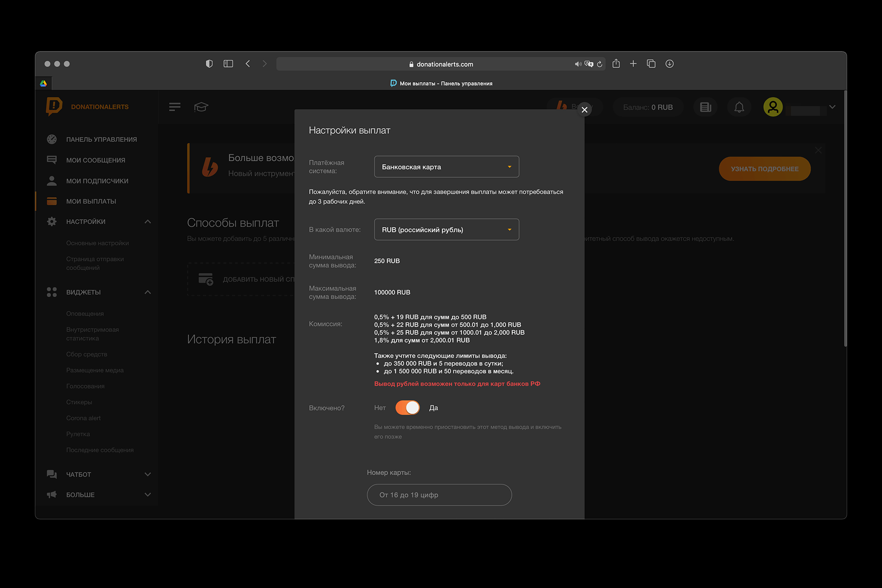The width and height of the screenshot is (882, 588).
Task: Click the subscribers person icon
Action: coord(52,181)
